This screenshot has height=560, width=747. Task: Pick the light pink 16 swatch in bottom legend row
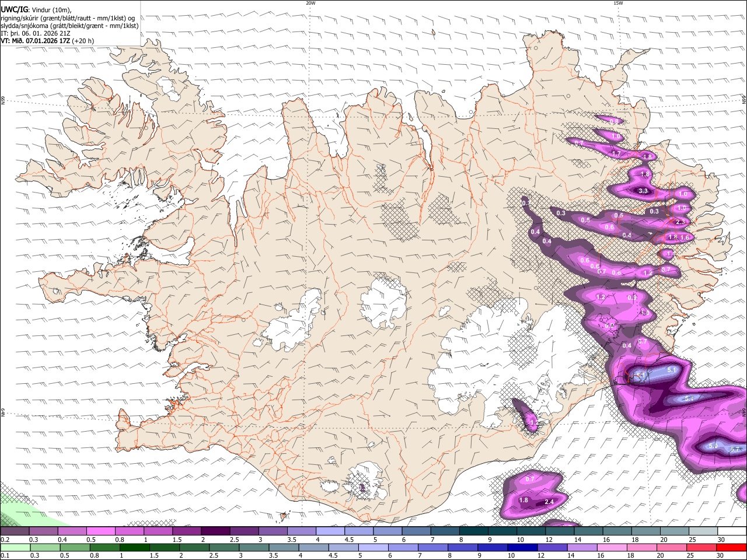[x=613, y=547]
